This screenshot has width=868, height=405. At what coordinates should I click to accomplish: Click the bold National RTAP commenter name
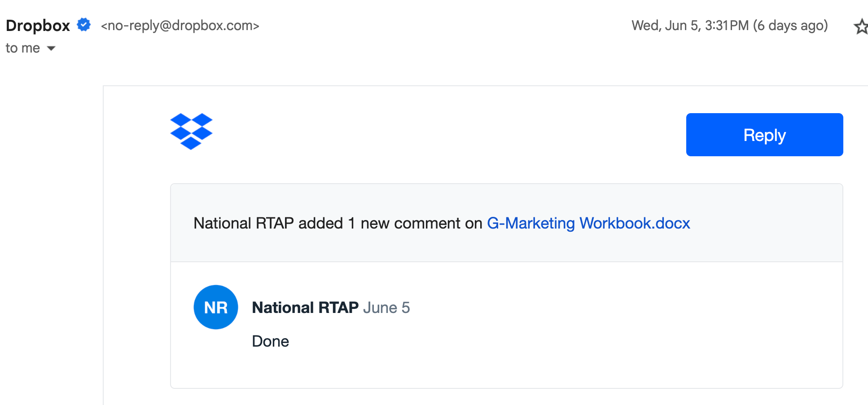click(x=305, y=308)
